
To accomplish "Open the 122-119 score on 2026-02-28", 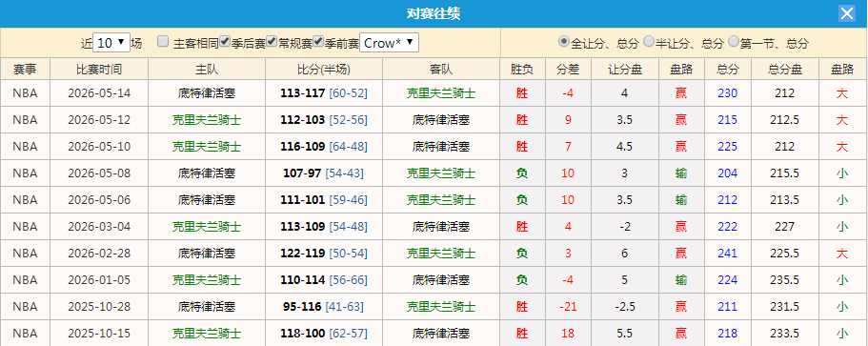I will click(303, 253).
